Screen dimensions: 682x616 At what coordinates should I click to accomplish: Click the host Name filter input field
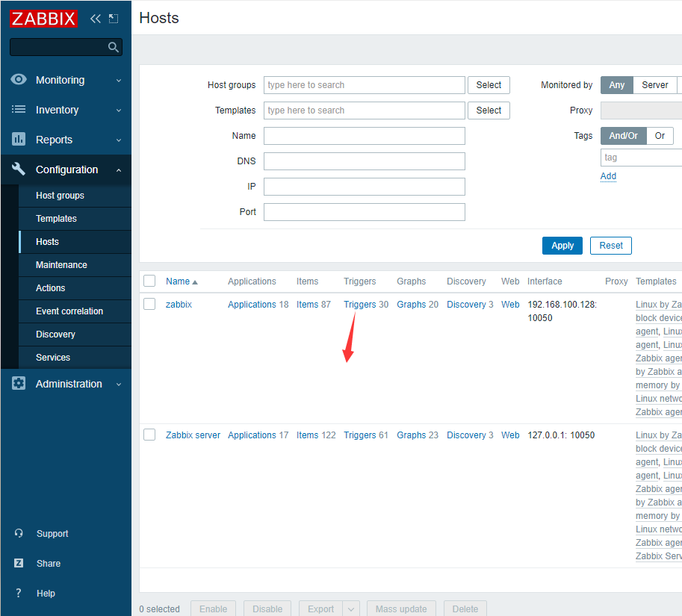click(364, 136)
